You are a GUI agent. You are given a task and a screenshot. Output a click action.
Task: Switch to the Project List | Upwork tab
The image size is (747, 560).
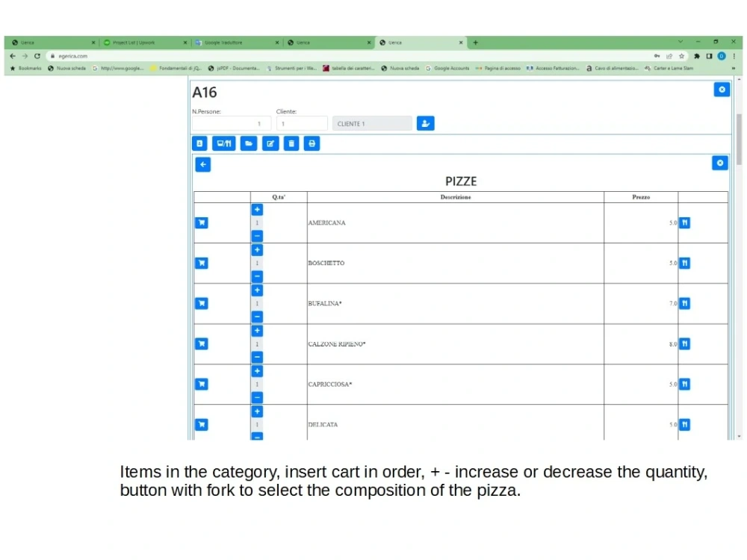pyautogui.click(x=146, y=43)
